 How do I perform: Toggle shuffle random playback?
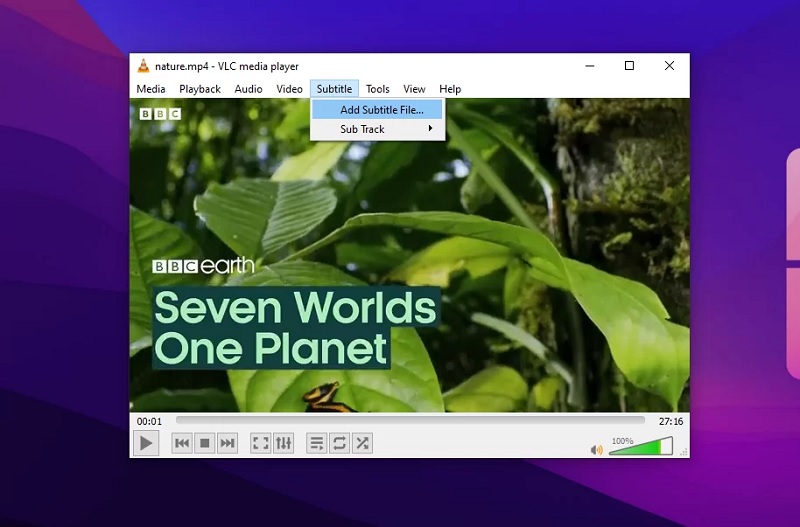coord(362,443)
